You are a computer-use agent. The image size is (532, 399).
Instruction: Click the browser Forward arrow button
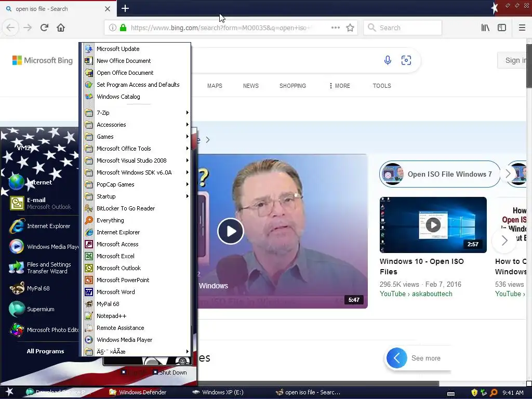[x=28, y=28]
